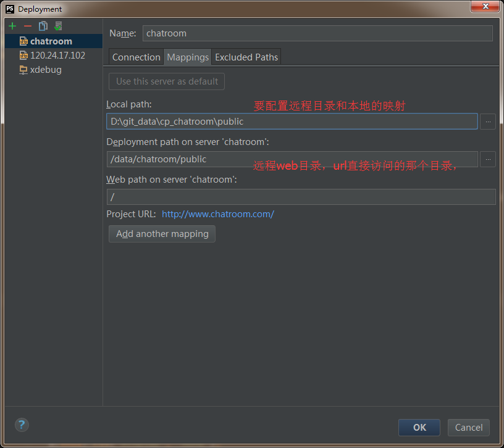Select the chatroom server in the list

51,41
